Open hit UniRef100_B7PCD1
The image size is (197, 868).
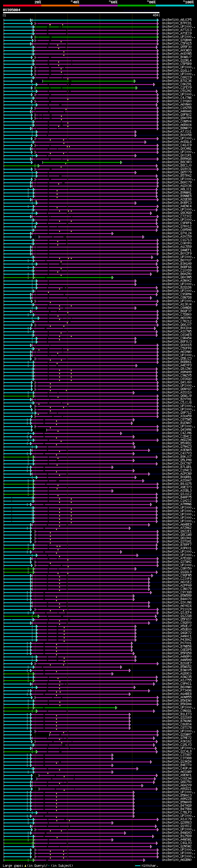177,23
